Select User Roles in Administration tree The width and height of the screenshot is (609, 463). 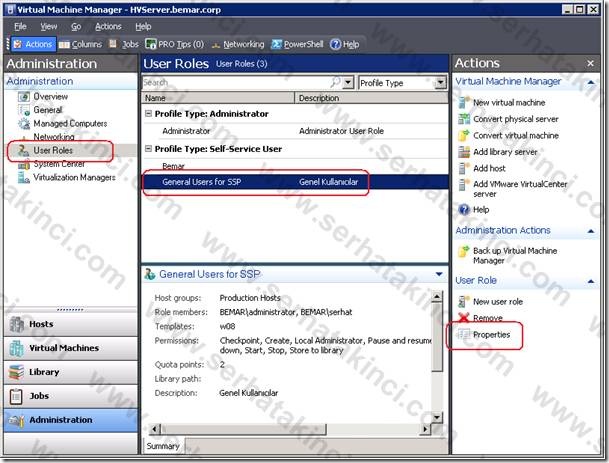click(53, 150)
